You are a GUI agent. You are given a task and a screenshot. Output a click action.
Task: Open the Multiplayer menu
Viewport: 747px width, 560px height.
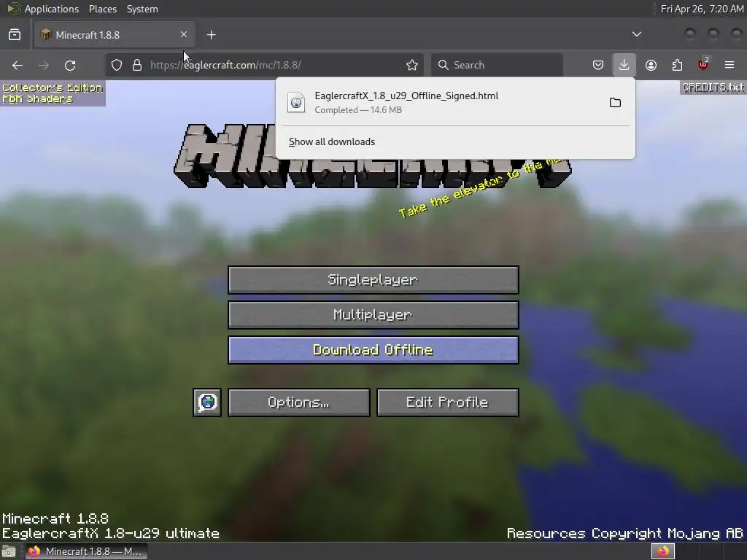(373, 315)
